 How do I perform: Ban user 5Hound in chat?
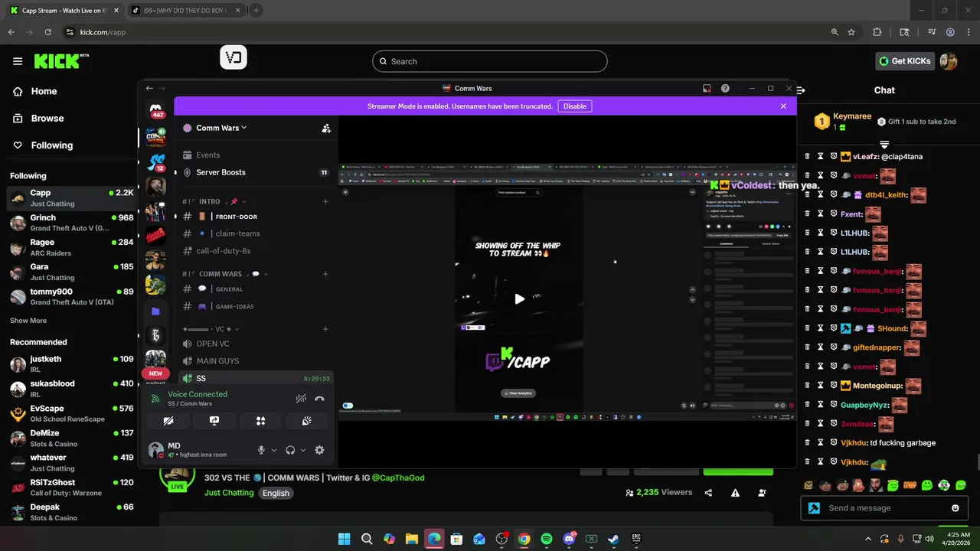tap(834, 328)
